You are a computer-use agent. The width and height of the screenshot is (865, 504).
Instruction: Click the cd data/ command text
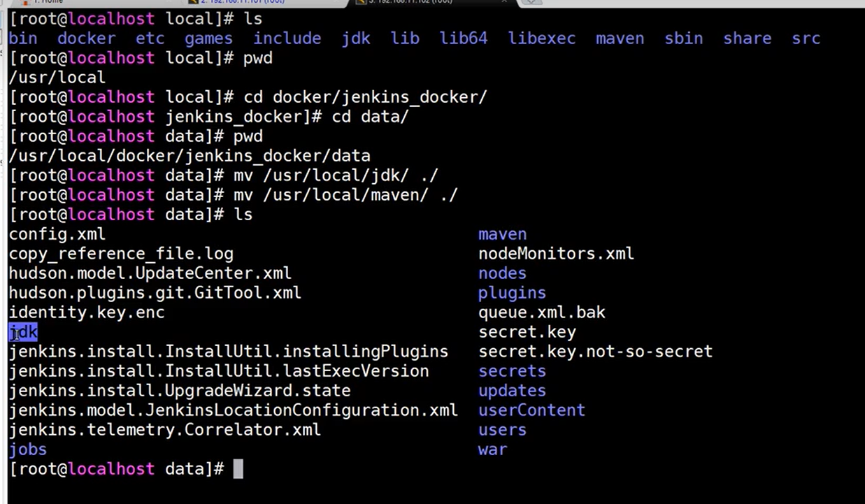[x=371, y=117]
